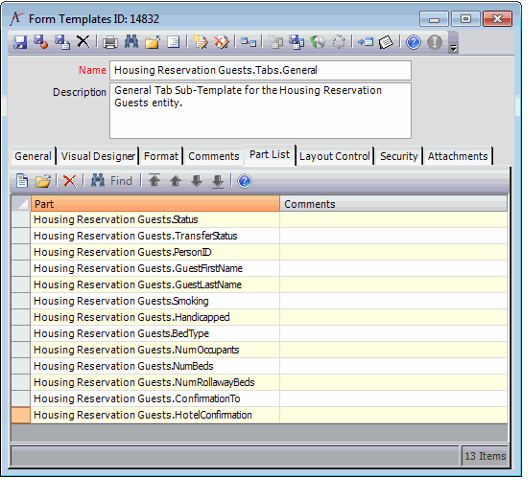Switch to the Security tab
This screenshot has width=528, height=482.
pos(399,156)
